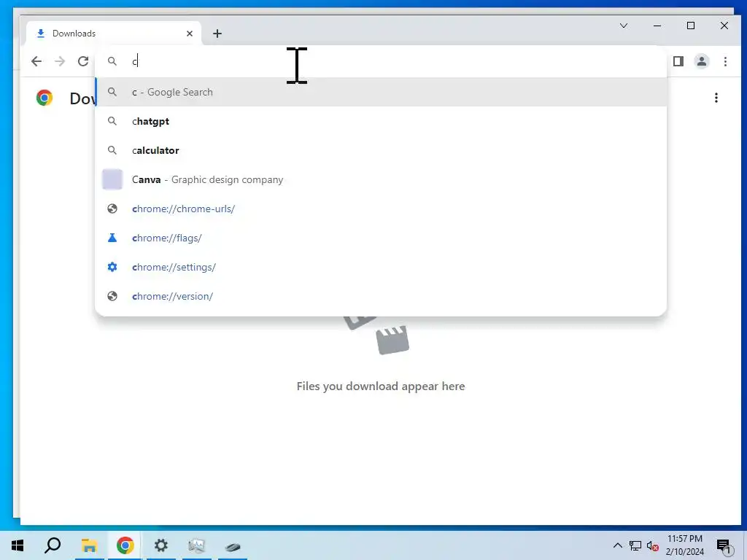Open the notification center icon
The width and height of the screenshot is (747, 560).
[x=724, y=547]
